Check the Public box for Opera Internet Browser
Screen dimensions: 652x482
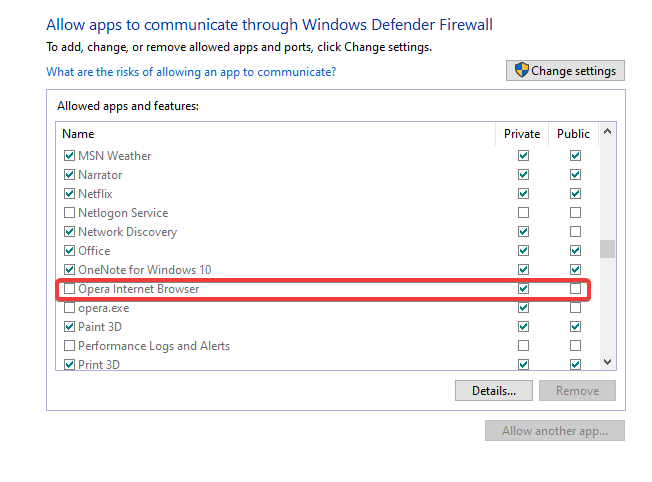(x=575, y=289)
